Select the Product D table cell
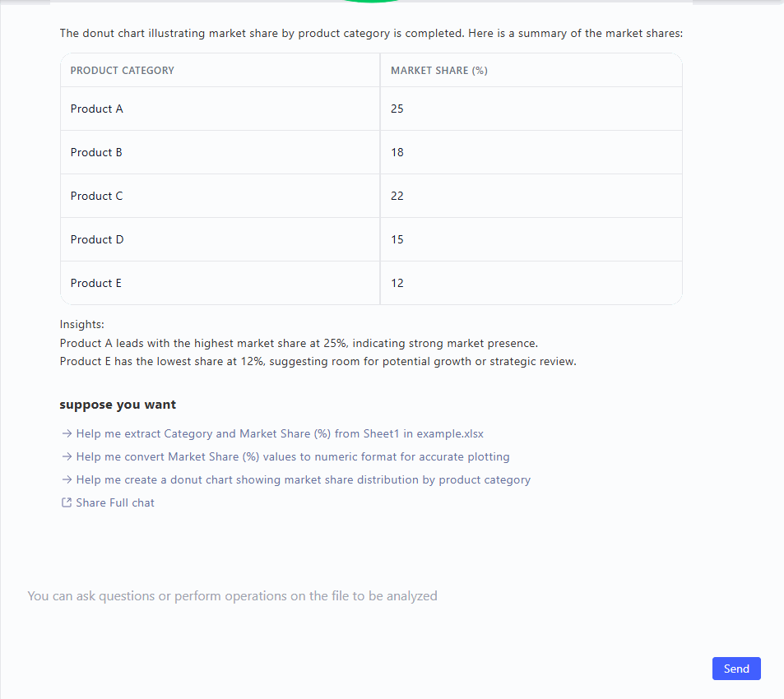The width and height of the screenshot is (784, 699). click(x=97, y=239)
